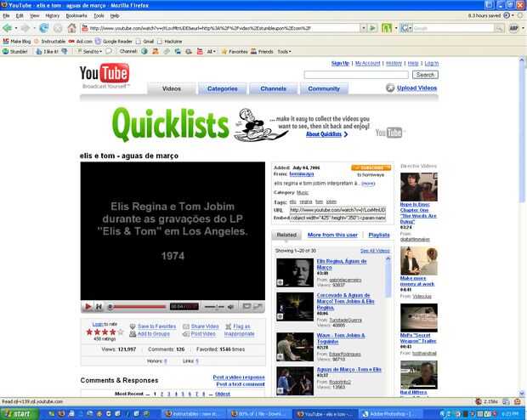Click the orange Subscribe button
Image resolution: width=527 pixels, height=420 pixels.
[x=371, y=167]
